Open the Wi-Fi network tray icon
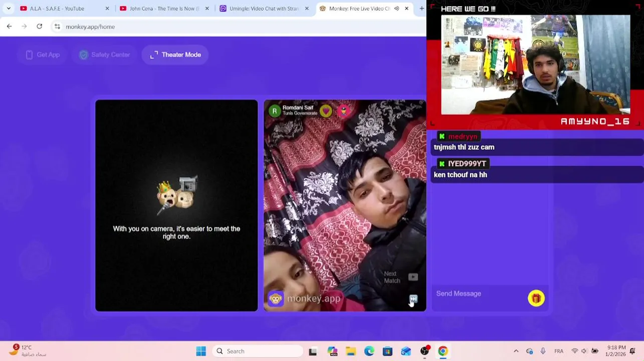Image resolution: width=644 pixels, height=361 pixels. pyautogui.click(x=575, y=351)
